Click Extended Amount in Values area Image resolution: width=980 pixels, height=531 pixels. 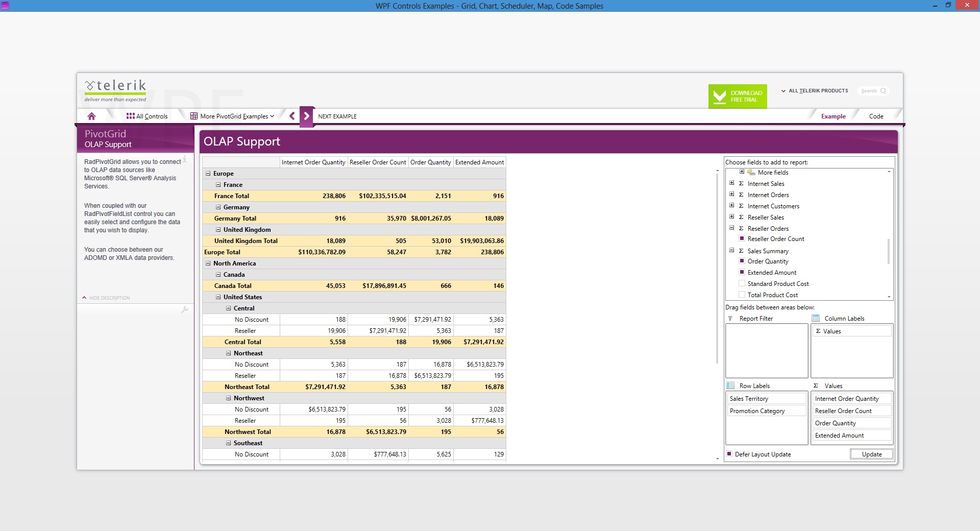[852, 436]
